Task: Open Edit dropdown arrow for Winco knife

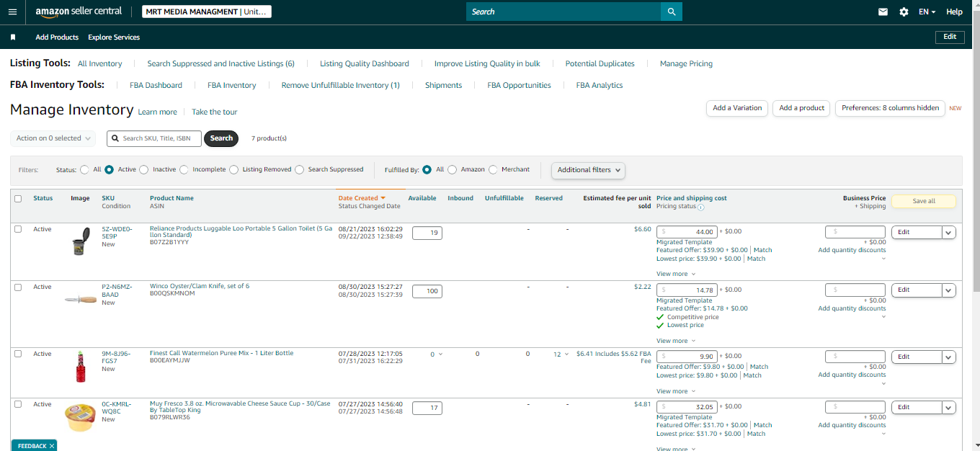Action: click(x=949, y=290)
